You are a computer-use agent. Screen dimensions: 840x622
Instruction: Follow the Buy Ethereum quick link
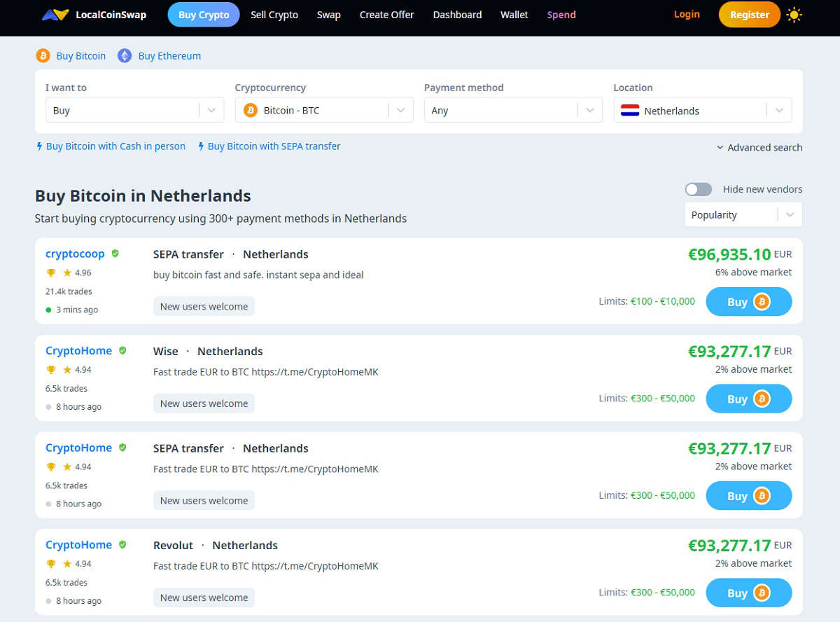[x=169, y=56]
